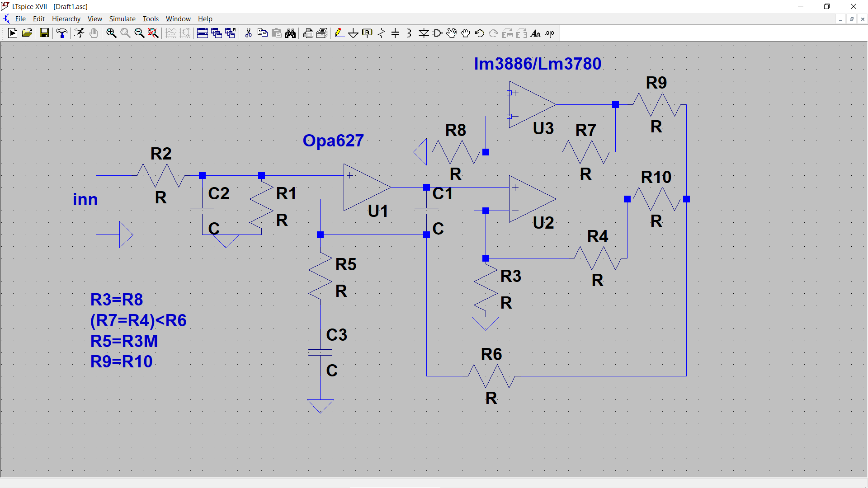Click the 'R3=R8' note text
Screen dimensions: 868x488
pos(117,300)
